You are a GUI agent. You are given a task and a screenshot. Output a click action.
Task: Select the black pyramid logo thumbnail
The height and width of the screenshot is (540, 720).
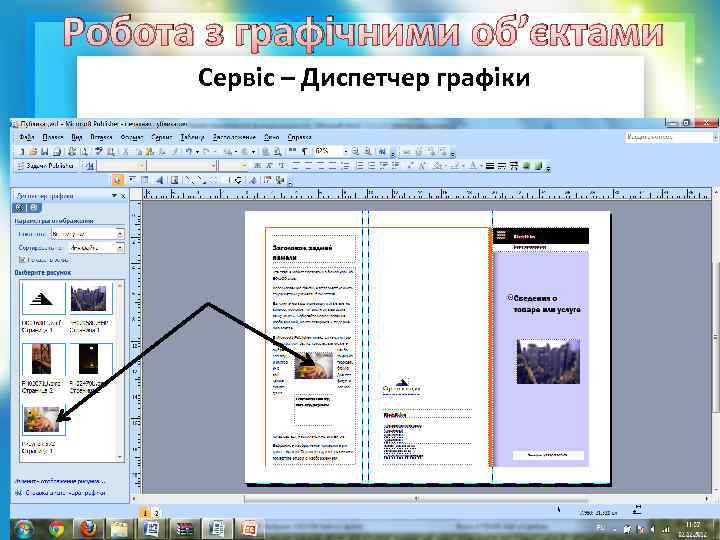[x=44, y=298]
